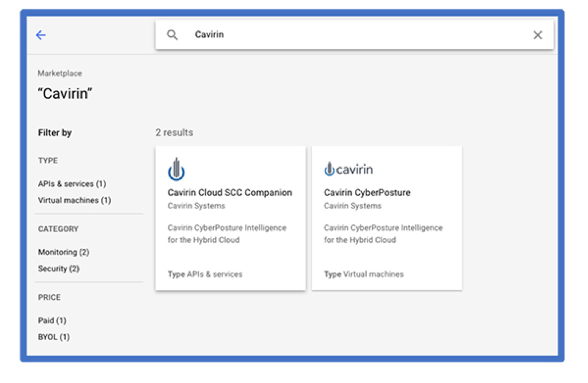Click the magnifying glass search icon
The height and width of the screenshot is (383, 588).
click(x=172, y=35)
